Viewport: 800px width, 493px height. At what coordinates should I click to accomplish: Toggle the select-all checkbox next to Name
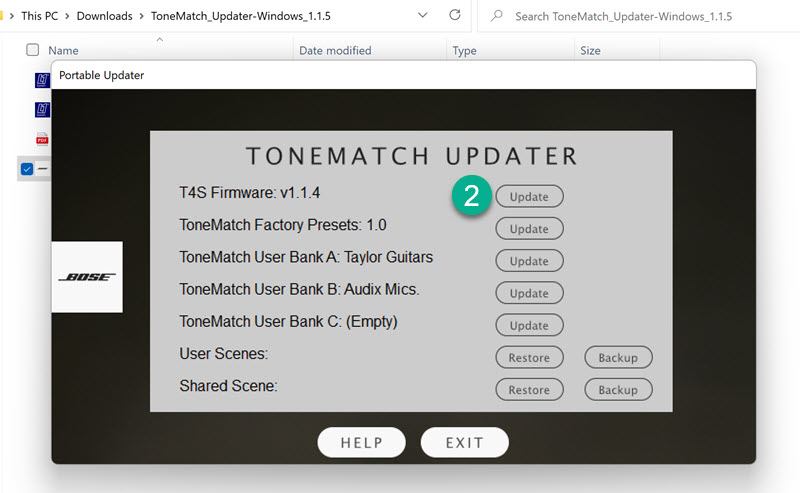click(32, 50)
